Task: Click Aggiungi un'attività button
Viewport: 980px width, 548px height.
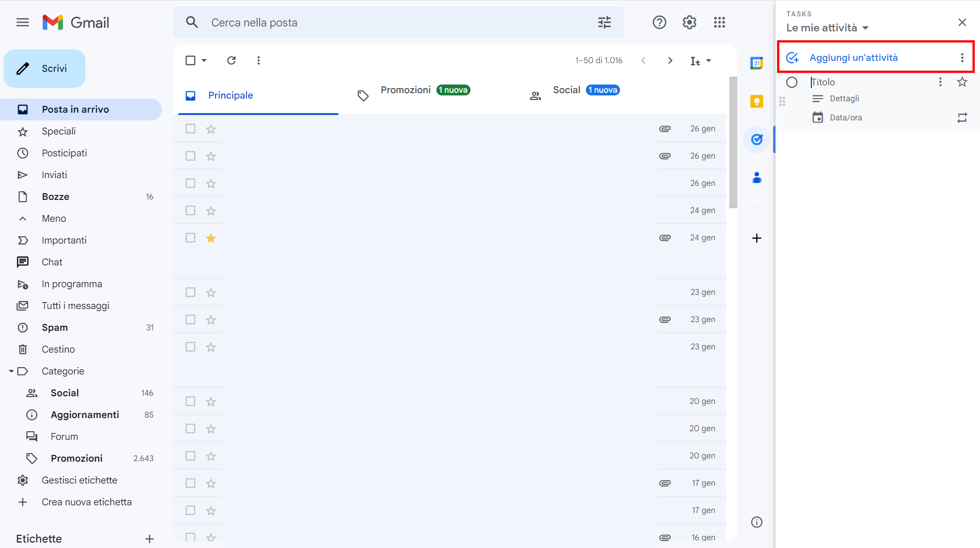Action: click(x=853, y=58)
